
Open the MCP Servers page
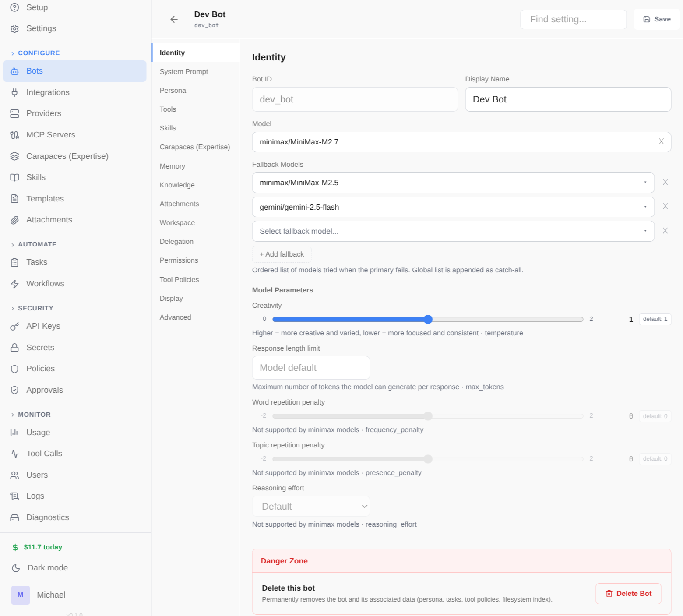coord(51,134)
